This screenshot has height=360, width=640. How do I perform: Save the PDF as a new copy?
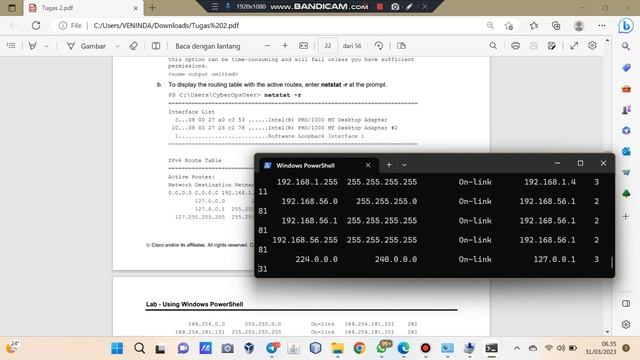pos(552,46)
